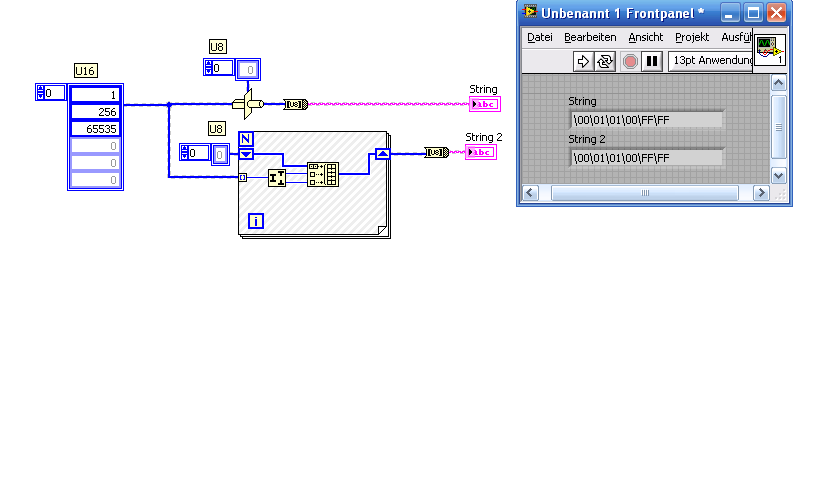Click the upper Byte Array To String node

[295, 104]
